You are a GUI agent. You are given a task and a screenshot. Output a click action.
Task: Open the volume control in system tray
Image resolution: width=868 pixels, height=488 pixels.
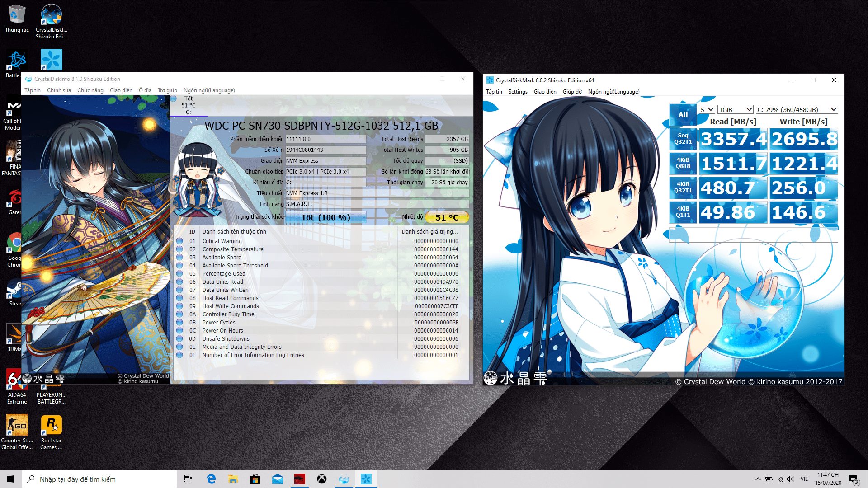coord(790,479)
